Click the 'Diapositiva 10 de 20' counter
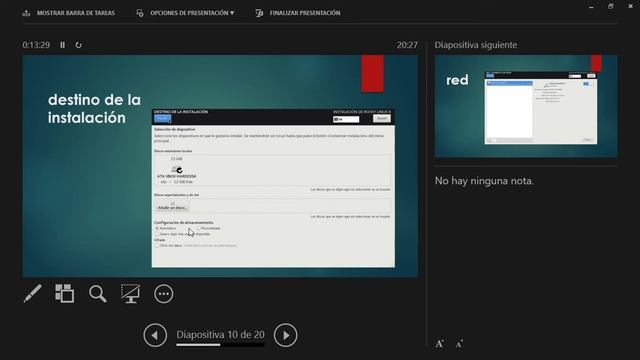The image size is (640, 360). pos(220,334)
